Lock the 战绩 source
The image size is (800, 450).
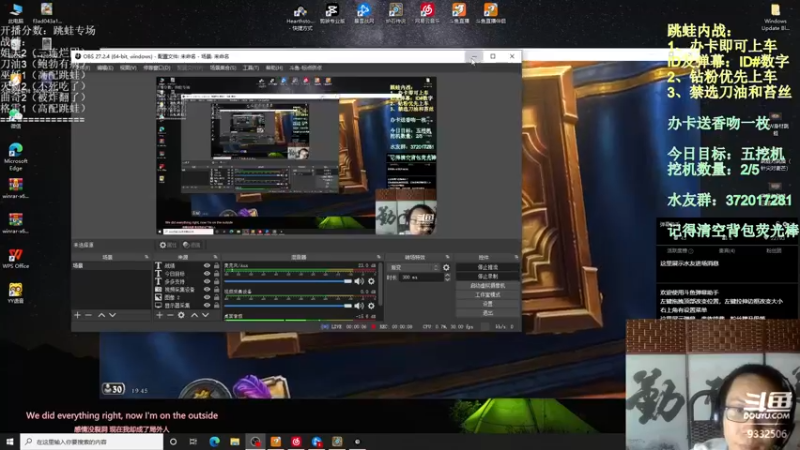click(217, 266)
